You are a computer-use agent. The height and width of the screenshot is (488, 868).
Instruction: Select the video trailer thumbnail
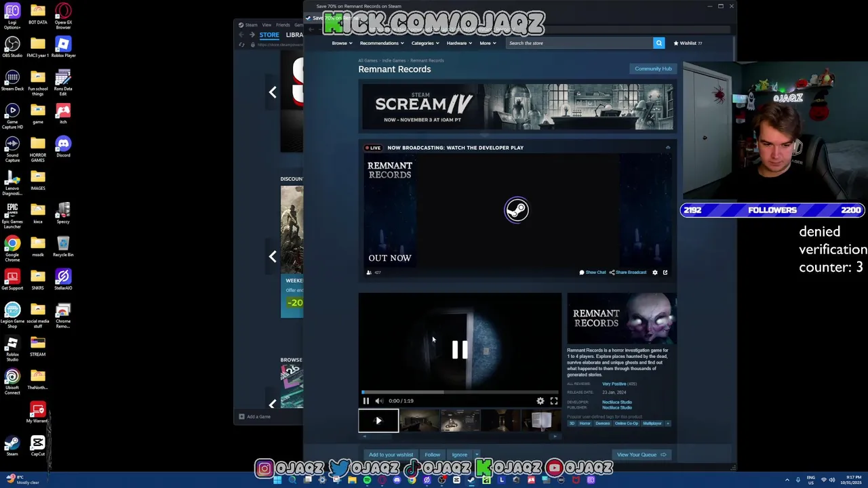click(x=378, y=421)
